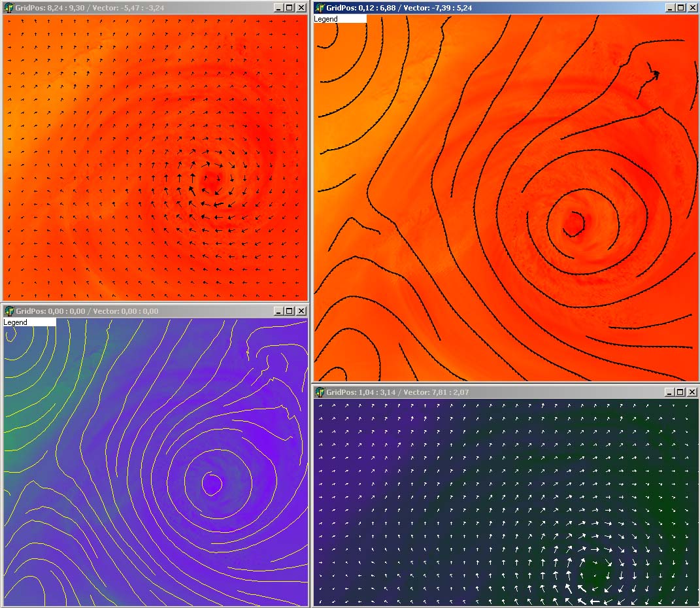The width and height of the screenshot is (700, 608).
Task: Click the app icon in the GridPos 8,24 window
Action: (x=9, y=8)
